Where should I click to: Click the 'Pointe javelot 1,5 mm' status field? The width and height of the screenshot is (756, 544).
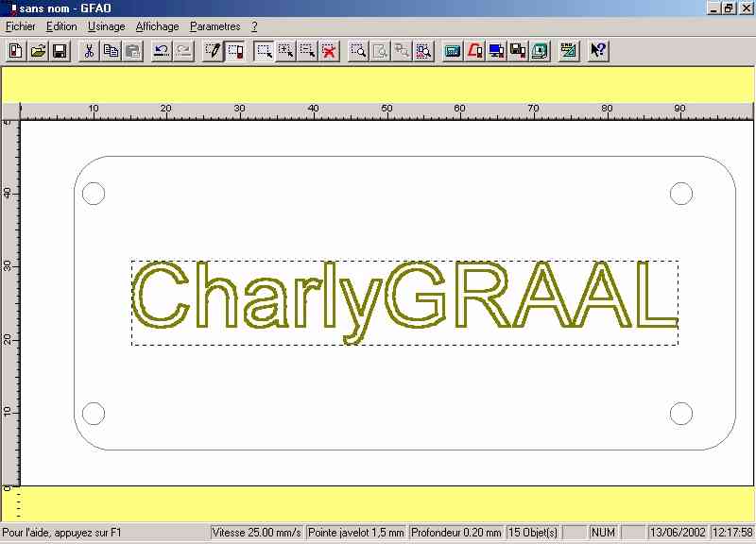(x=356, y=533)
